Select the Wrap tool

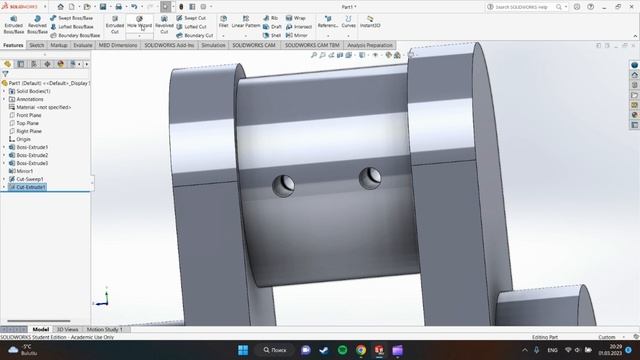click(296, 18)
